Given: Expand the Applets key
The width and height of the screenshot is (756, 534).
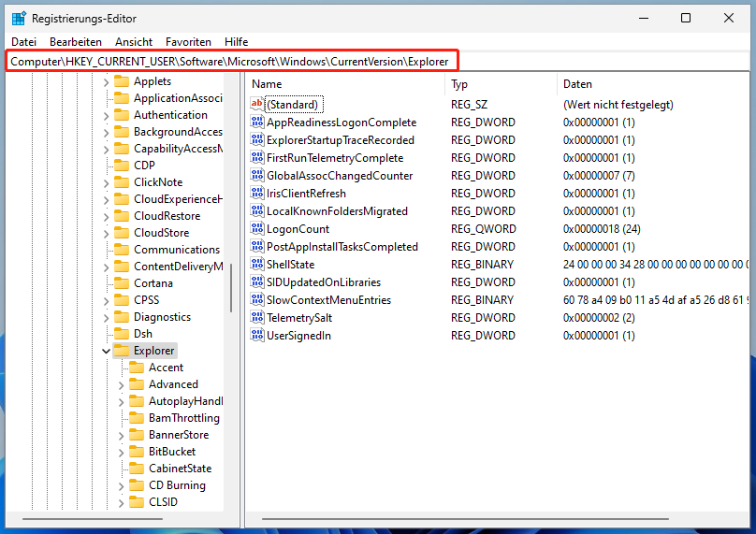Looking at the screenshot, I should [x=106, y=82].
